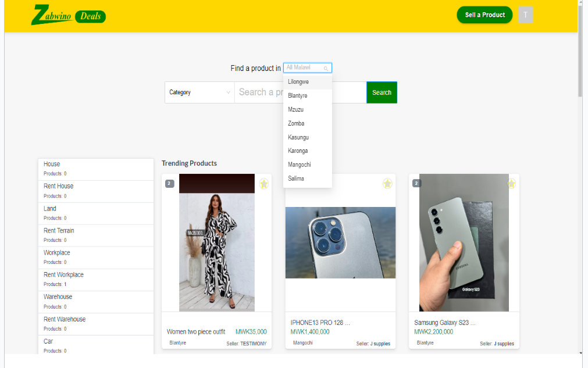
Task: Open the Warehouse category
Action: (96, 302)
